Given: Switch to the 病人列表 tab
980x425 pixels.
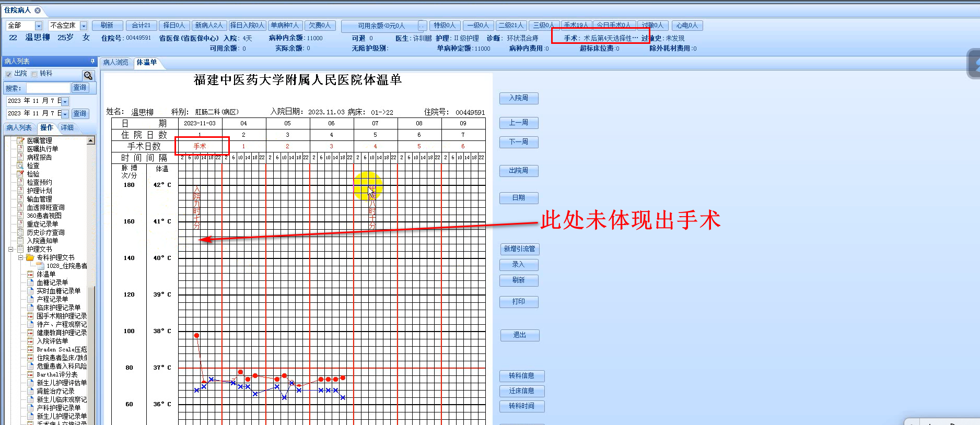Looking at the screenshot, I should (19, 128).
